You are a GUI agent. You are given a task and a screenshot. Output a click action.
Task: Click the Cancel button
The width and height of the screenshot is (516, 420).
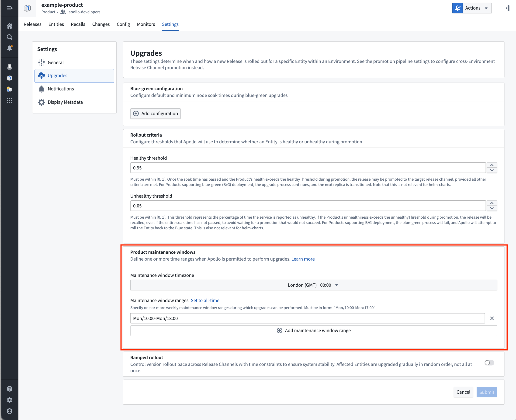[x=463, y=392]
